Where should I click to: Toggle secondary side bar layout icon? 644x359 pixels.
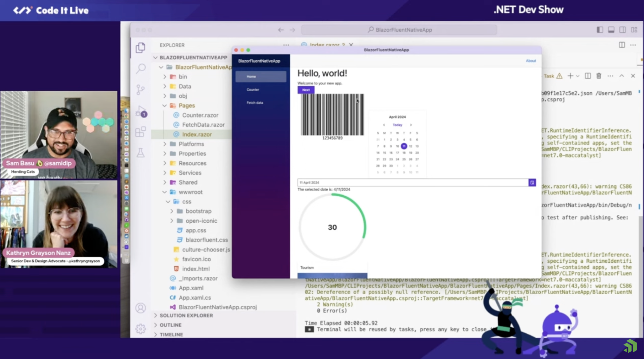coord(622,30)
